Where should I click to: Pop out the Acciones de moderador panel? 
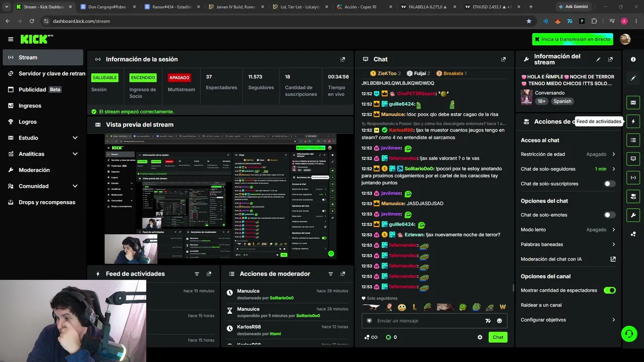click(x=343, y=274)
